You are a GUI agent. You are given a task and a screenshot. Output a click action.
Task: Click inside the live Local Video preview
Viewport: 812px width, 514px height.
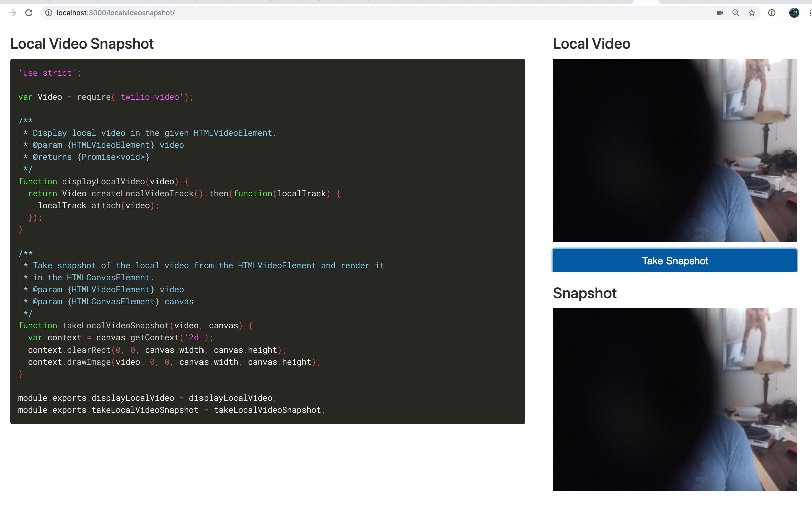coord(674,150)
